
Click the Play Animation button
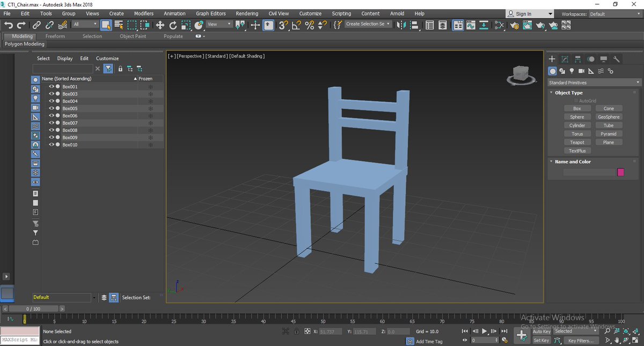point(485,332)
